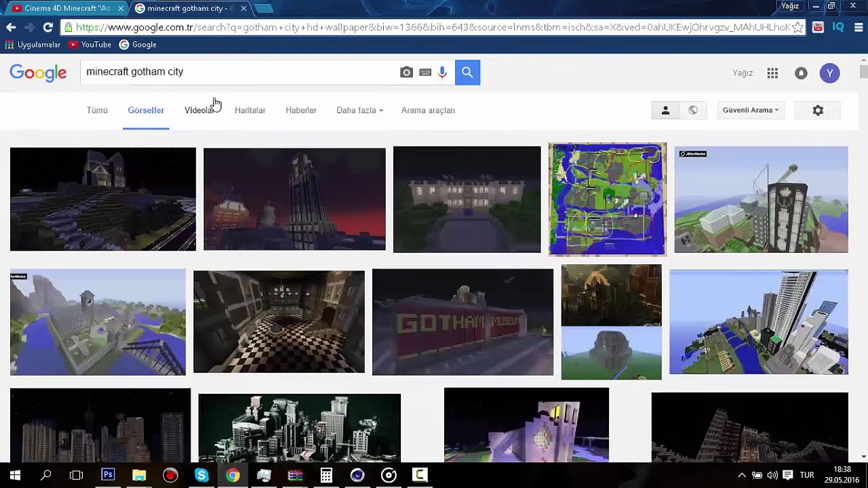Open Arama araçları search tools
Screen dimensions: 868x488
pyautogui.click(x=428, y=110)
